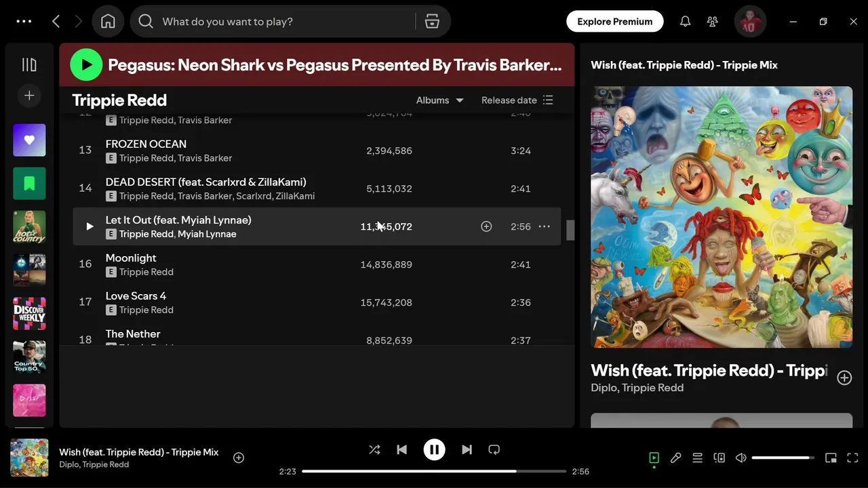The width and height of the screenshot is (868, 488).
Task: Open the miniplayer
Action: pyautogui.click(x=831, y=458)
